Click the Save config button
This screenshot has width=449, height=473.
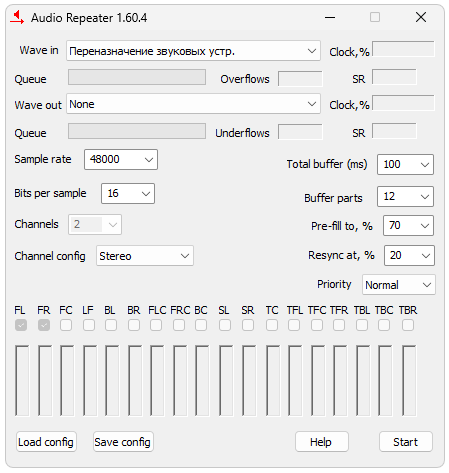coord(123,442)
